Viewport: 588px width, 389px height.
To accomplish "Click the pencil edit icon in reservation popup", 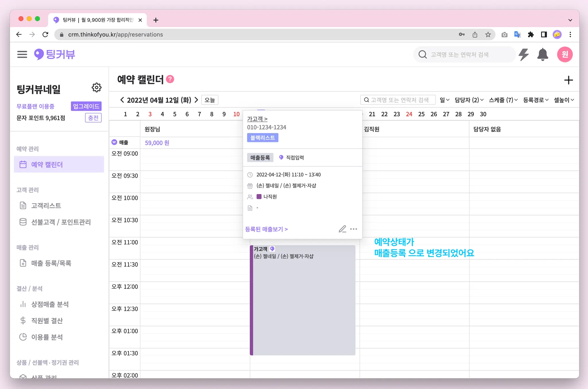I will click(x=342, y=229).
